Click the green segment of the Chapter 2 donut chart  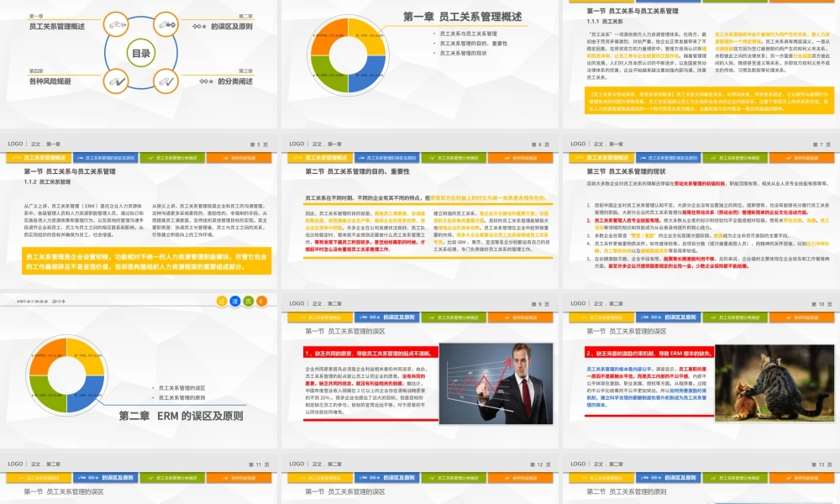click(48, 391)
